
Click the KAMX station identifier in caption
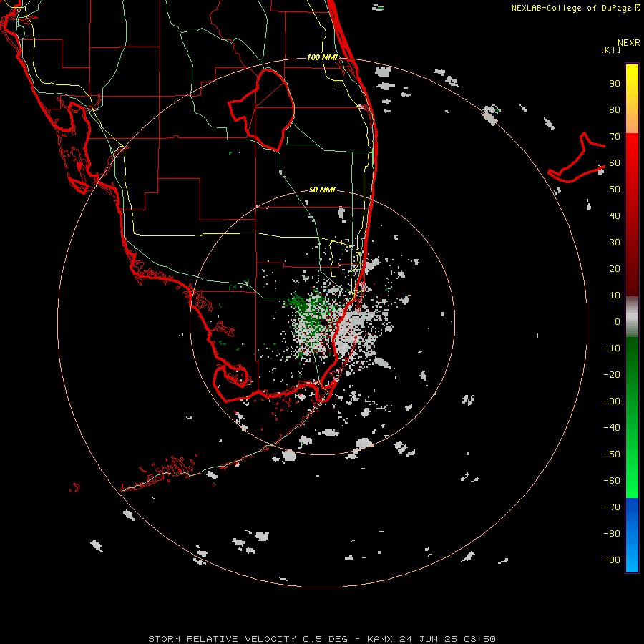click(380, 639)
